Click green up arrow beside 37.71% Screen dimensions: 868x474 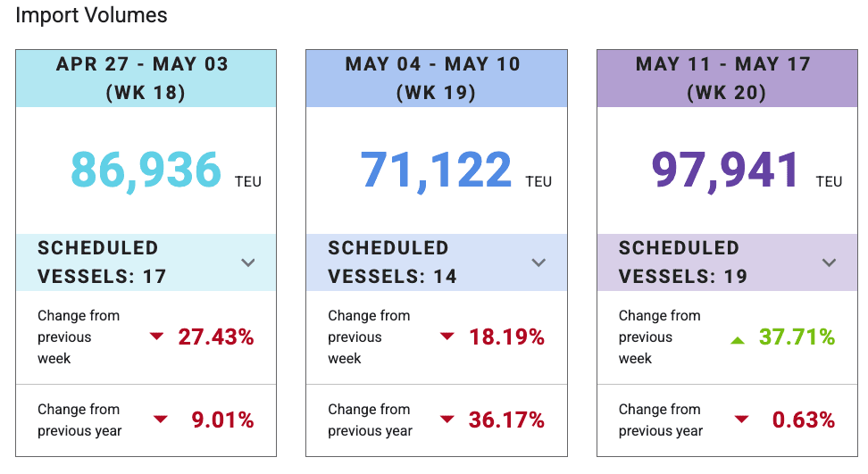coord(738,338)
